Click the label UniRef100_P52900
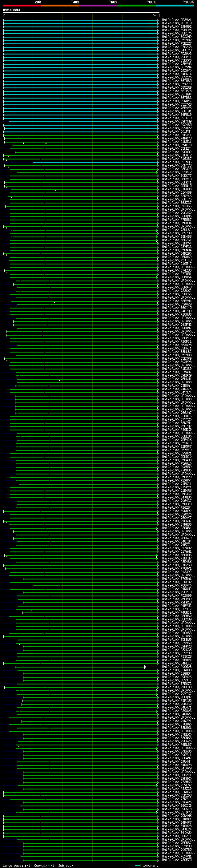The width and height of the screenshot is (197, 868). click(177, 355)
